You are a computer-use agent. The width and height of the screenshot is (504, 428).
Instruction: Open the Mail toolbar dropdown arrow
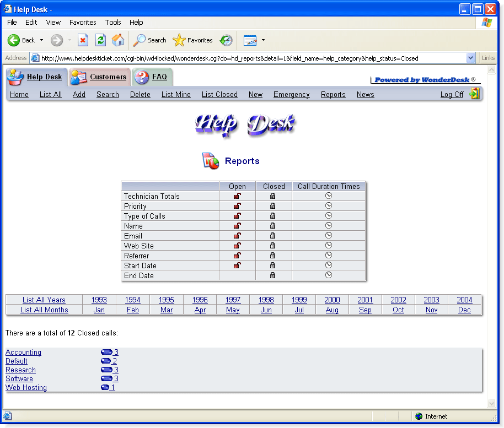pos(262,40)
